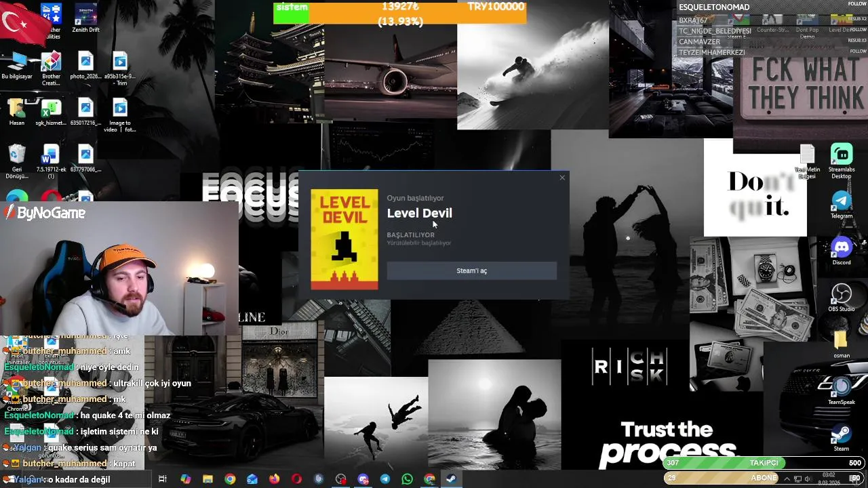Open the Discord desktop shortcut
The image size is (868, 488).
tap(842, 251)
